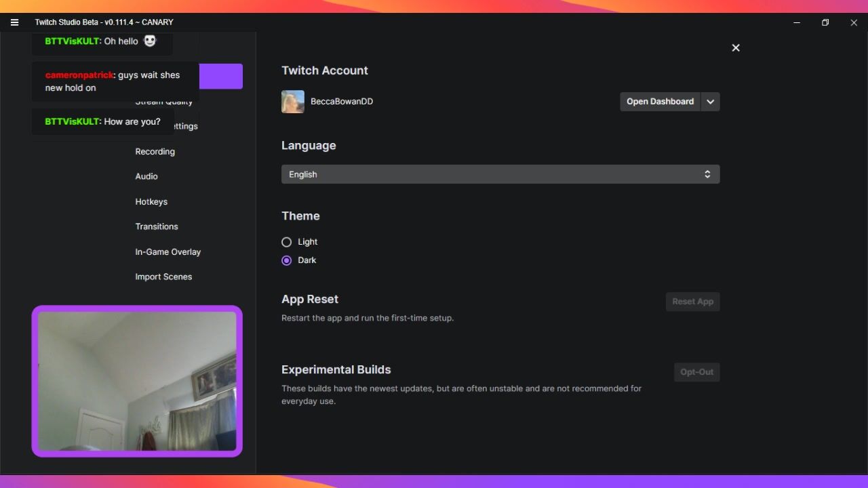
Task: Open the hamburger menu in title bar
Action: 14,22
